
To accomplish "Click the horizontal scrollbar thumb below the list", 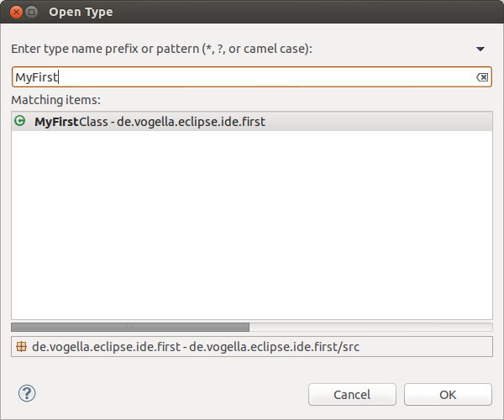I will (130, 327).
